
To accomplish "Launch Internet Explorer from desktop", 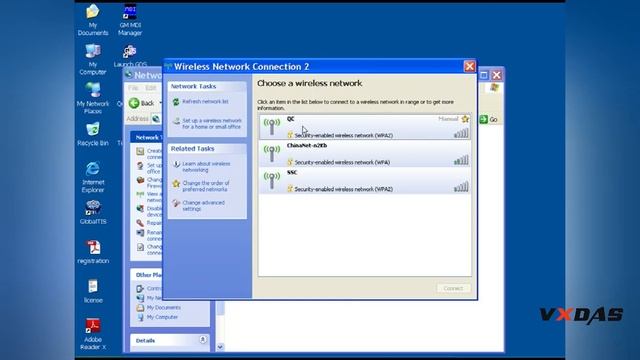I will click(93, 177).
